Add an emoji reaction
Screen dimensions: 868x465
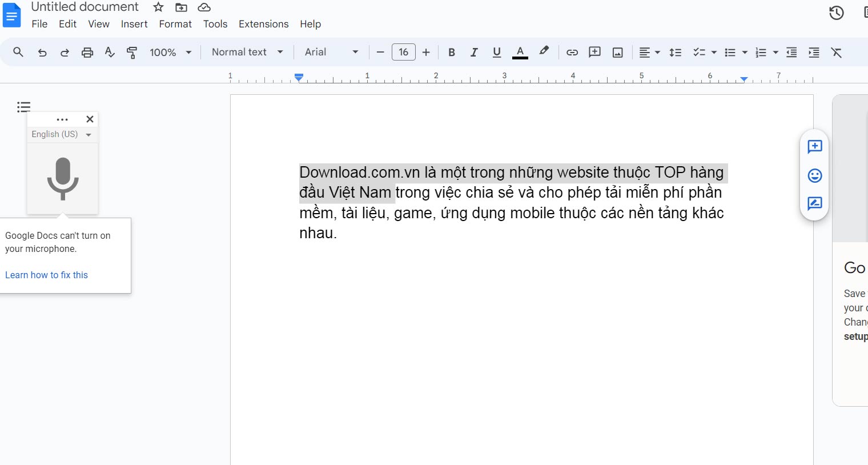pyautogui.click(x=814, y=175)
